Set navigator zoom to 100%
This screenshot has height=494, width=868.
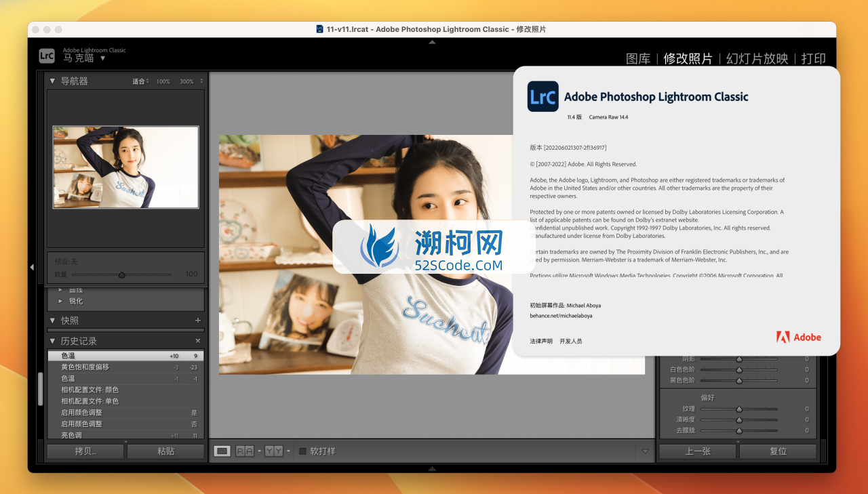pyautogui.click(x=163, y=81)
